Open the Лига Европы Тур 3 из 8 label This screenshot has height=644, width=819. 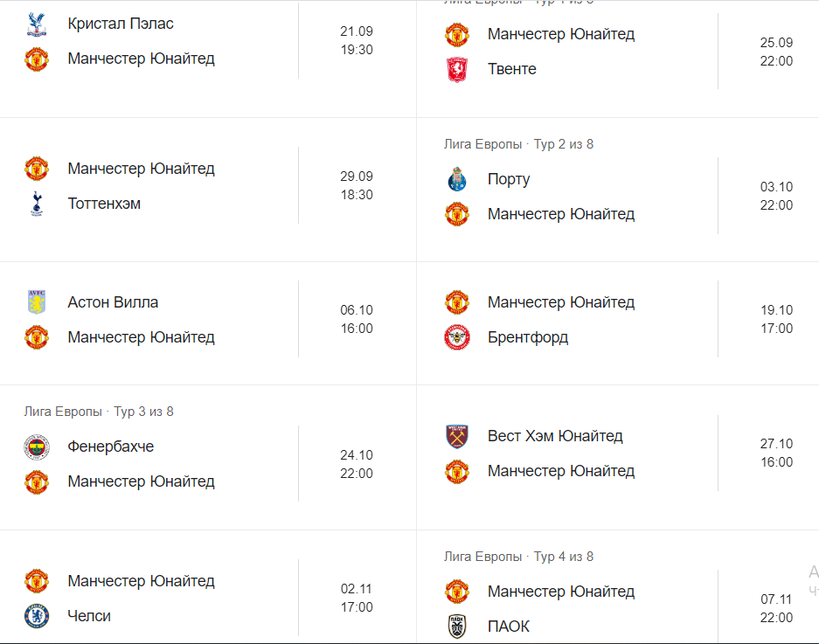[x=99, y=412]
